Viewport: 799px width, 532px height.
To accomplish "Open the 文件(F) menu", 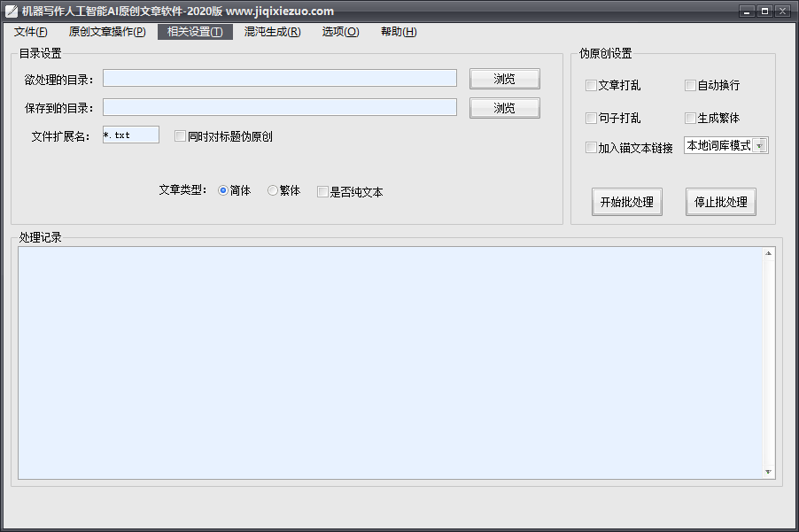I will 31,32.
